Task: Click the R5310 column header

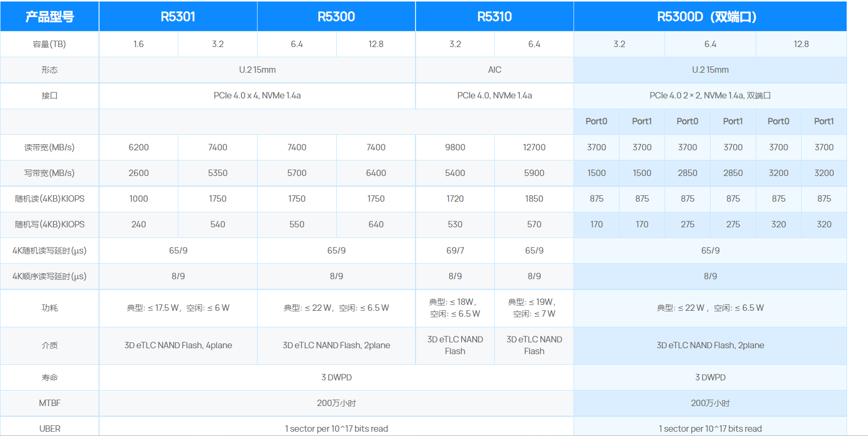Action: 494,17
